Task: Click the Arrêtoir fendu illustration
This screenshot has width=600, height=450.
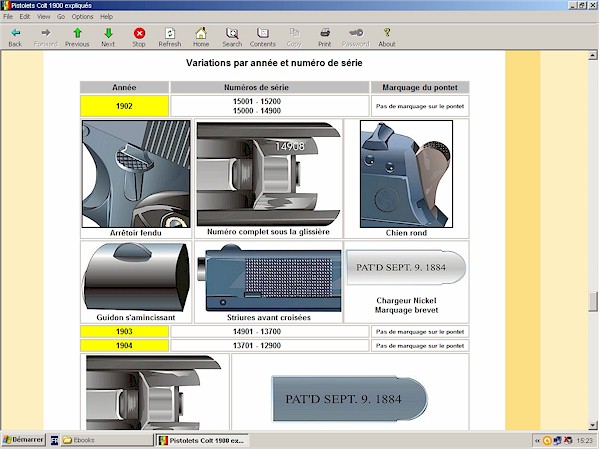Action: click(x=136, y=174)
